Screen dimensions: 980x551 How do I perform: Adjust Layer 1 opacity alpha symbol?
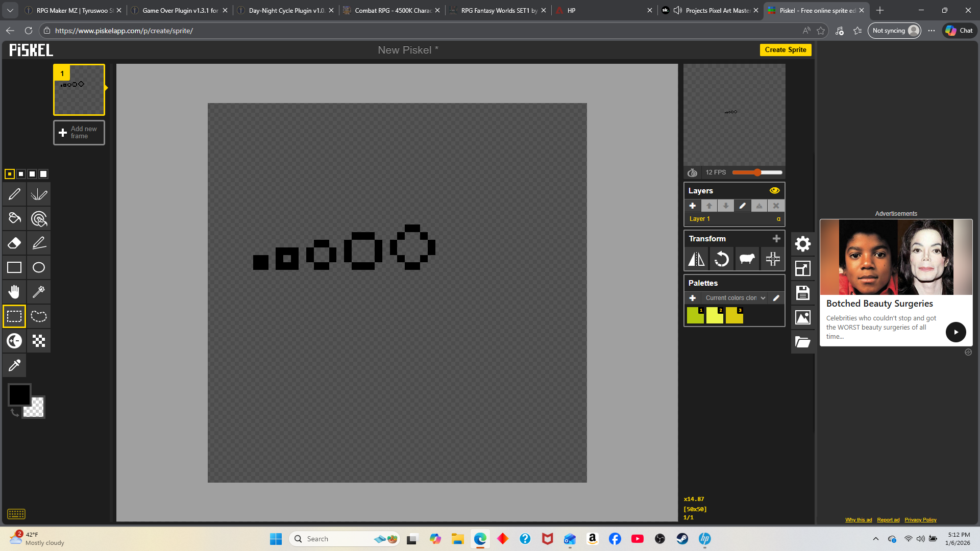778,219
